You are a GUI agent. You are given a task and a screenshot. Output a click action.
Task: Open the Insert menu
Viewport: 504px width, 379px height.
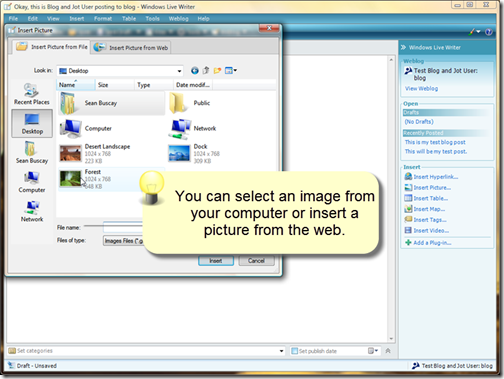coord(77,19)
